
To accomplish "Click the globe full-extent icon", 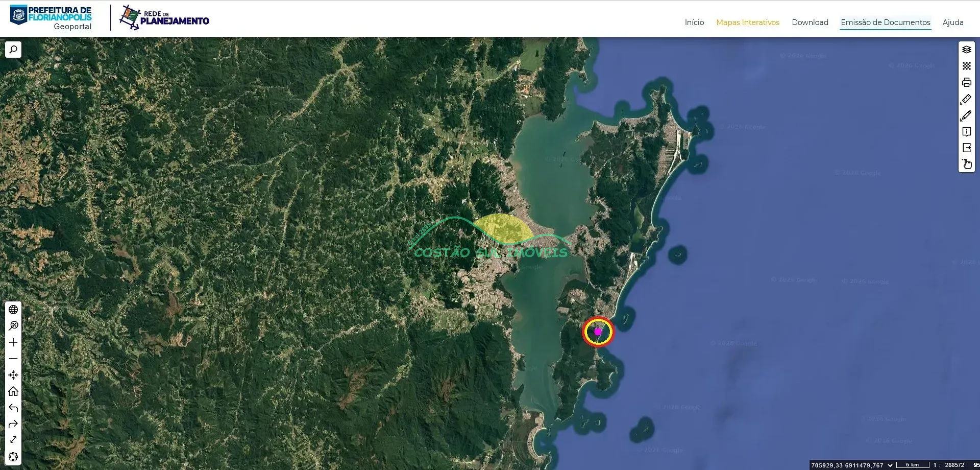I will pos(13,310).
